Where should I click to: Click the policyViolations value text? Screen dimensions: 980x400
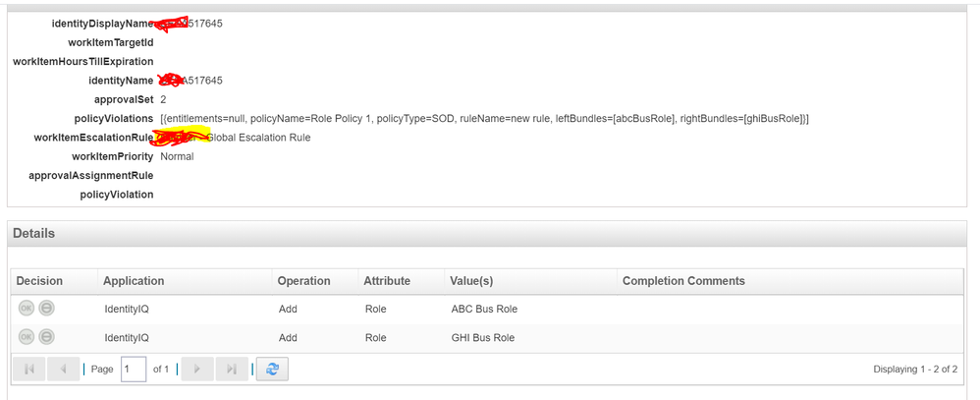[x=484, y=118]
